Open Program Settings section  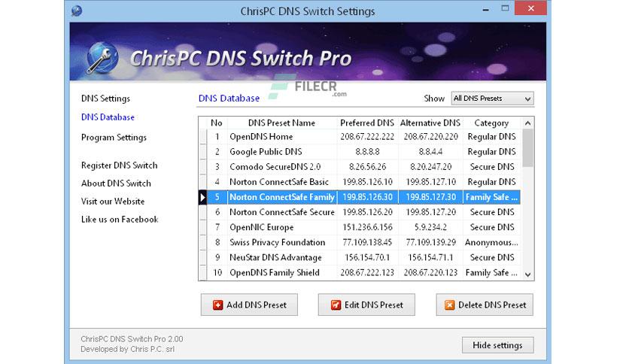[x=114, y=138]
